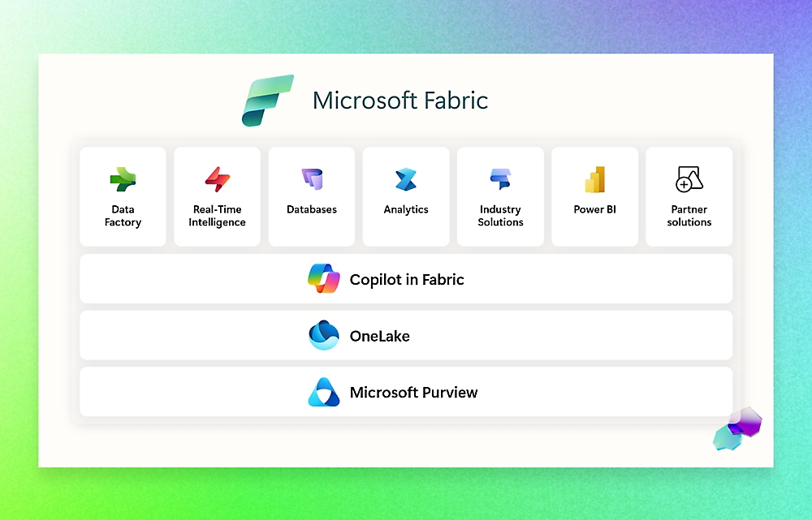The height and width of the screenshot is (520, 812).
Task: Click the Industry Solutions icon
Action: [500, 178]
